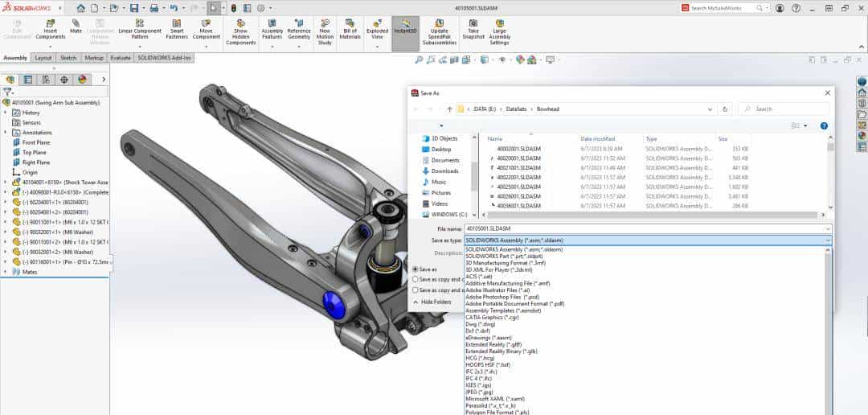Click the Print icon in top toolbar
868x415 pixels.
pyautogui.click(x=154, y=8)
